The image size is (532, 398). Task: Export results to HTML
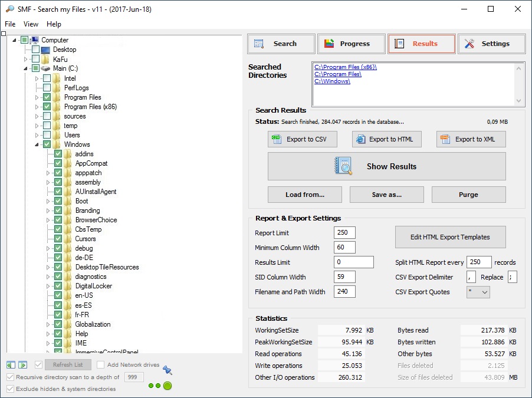point(387,139)
